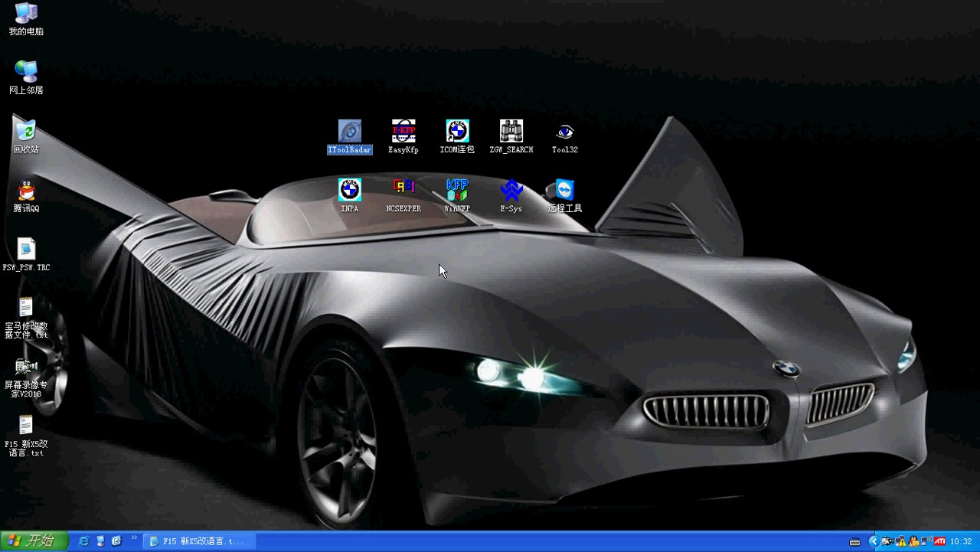Select the E-Sys shortcut icon
Viewport: 980px width, 552px height.
[511, 196]
